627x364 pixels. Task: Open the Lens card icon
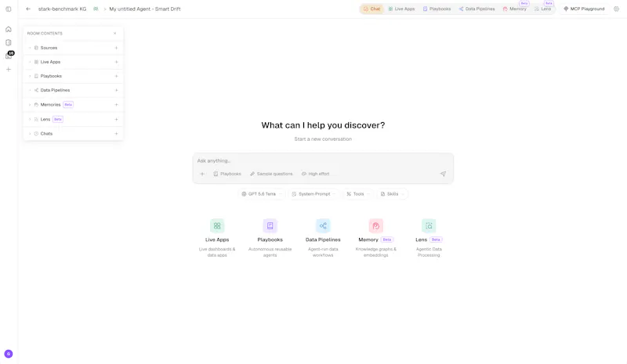429,225
